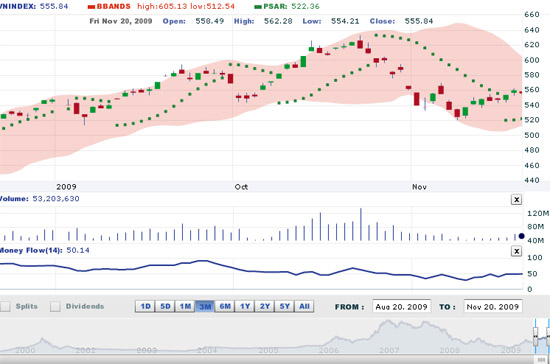Enable the Dividends checkbox
Viewport: 550px width, 364px height.
tap(55, 306)
